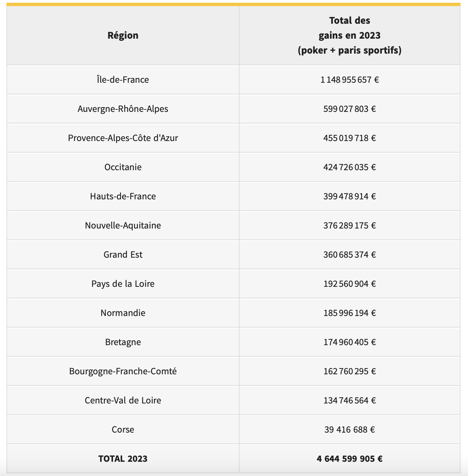Select the Bretagne row label
This screenshot has width=468, height=476.
pos(123,342)
